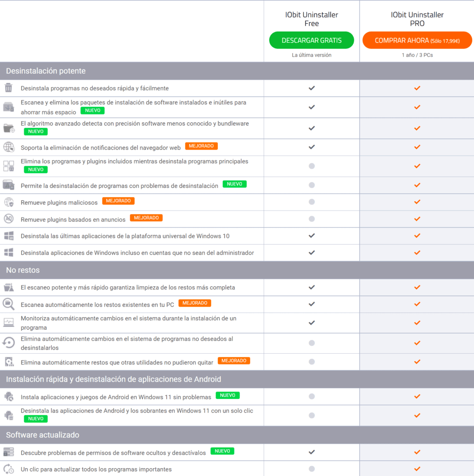
Task: Click the Android icon beside Windows 11 app installation
Action: (9, 396)
